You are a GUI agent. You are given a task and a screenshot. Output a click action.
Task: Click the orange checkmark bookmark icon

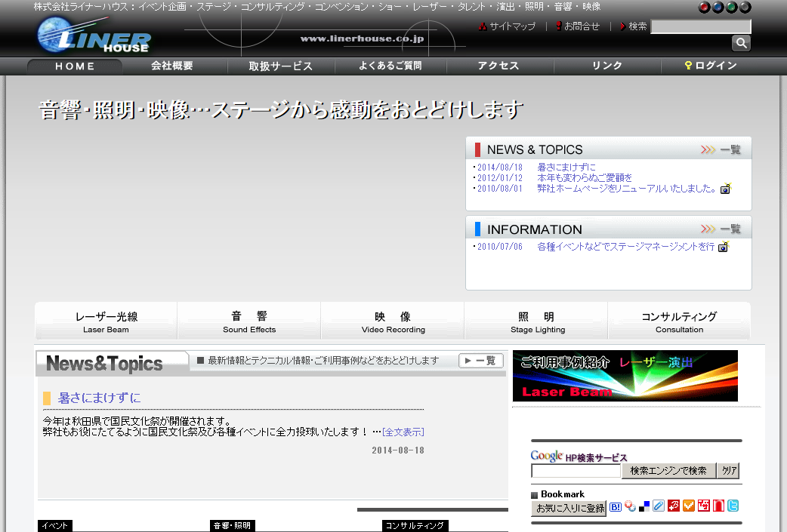point(688,507)
